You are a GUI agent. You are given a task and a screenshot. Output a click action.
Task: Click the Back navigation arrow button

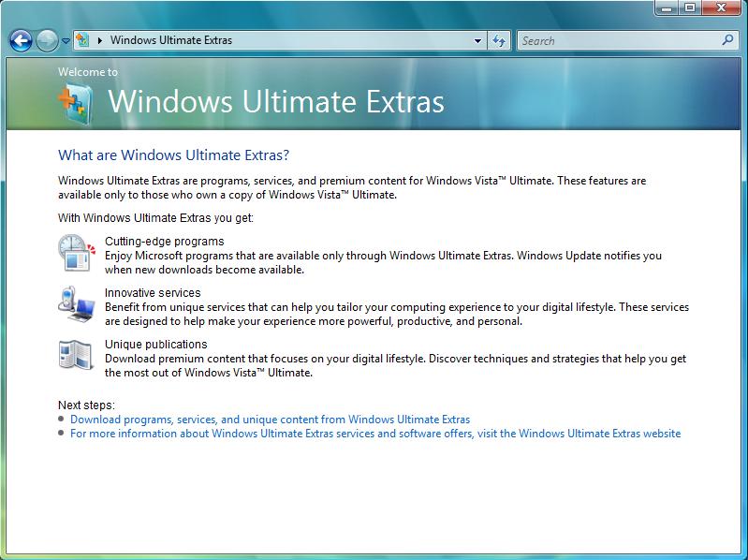point(21,40)
